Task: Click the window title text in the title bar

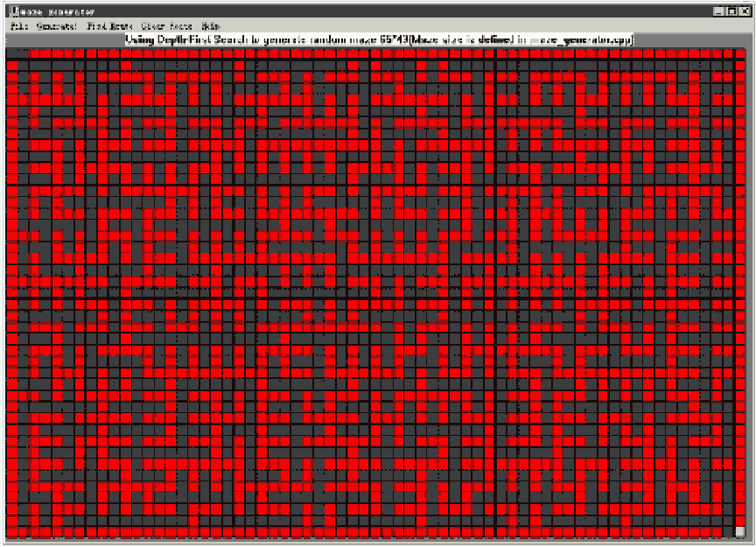Action: pos(58,11)
